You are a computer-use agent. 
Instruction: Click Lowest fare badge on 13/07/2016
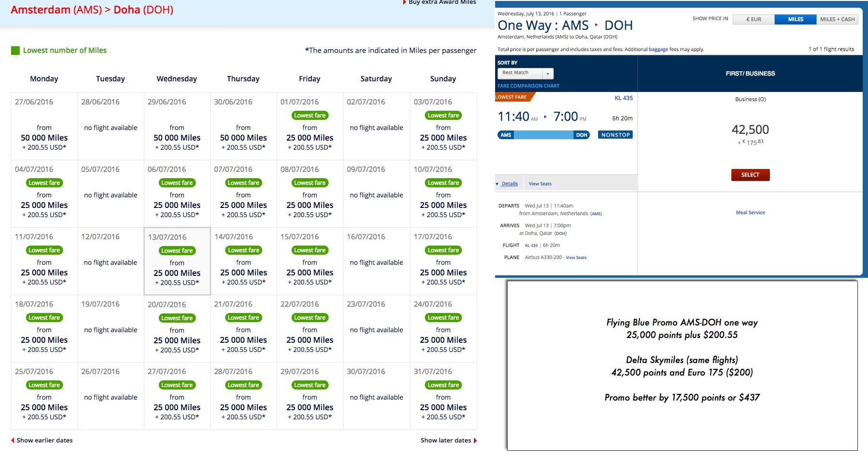177,251
